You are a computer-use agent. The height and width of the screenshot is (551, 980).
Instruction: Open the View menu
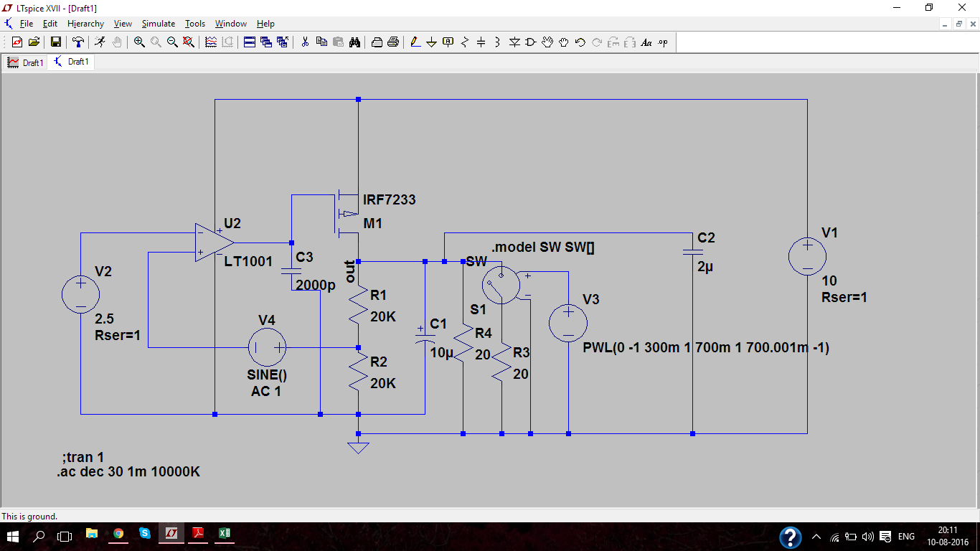click(x=123, y=24)
